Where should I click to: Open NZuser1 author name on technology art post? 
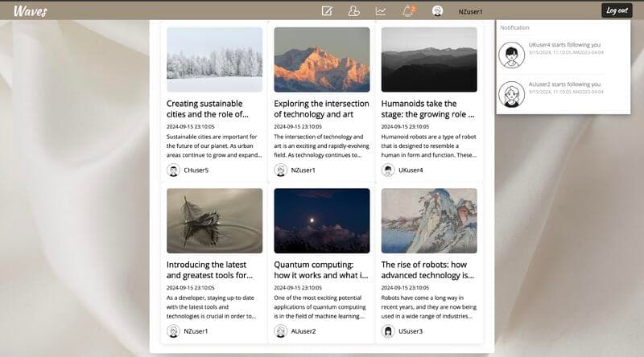pos(303,170)
